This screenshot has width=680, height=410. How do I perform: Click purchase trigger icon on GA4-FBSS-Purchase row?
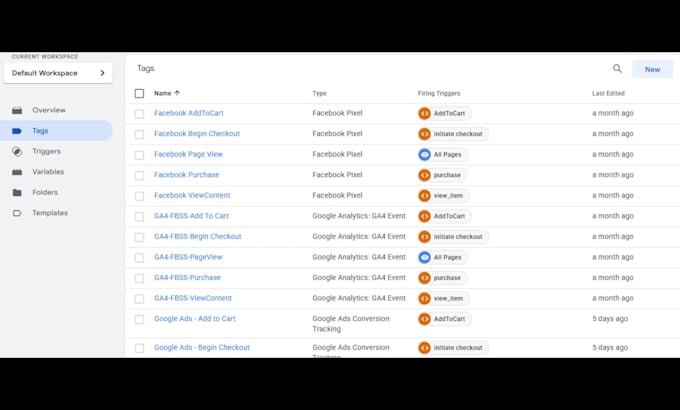[x=424, y=278]
